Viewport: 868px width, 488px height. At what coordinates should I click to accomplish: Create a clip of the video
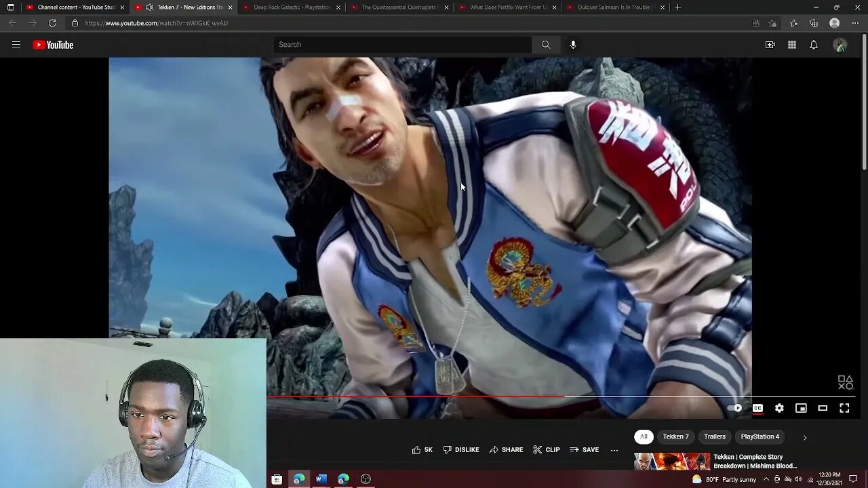coord(547,450)
